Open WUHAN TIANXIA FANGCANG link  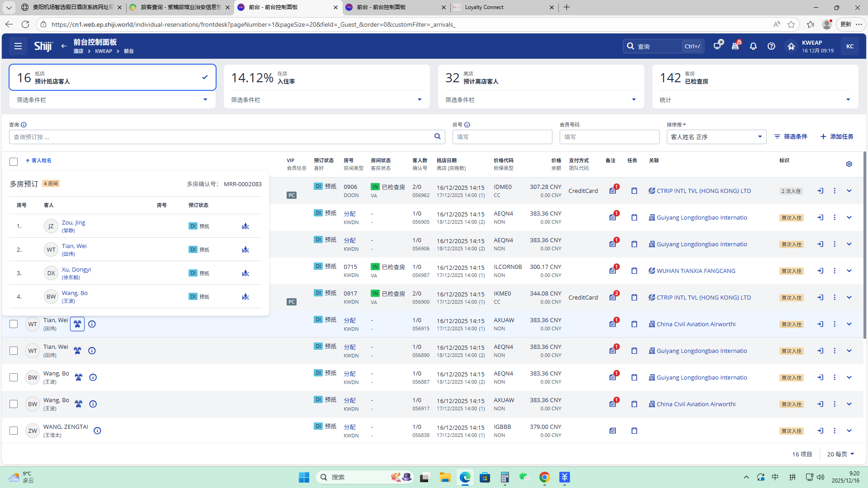coord(696,271)
